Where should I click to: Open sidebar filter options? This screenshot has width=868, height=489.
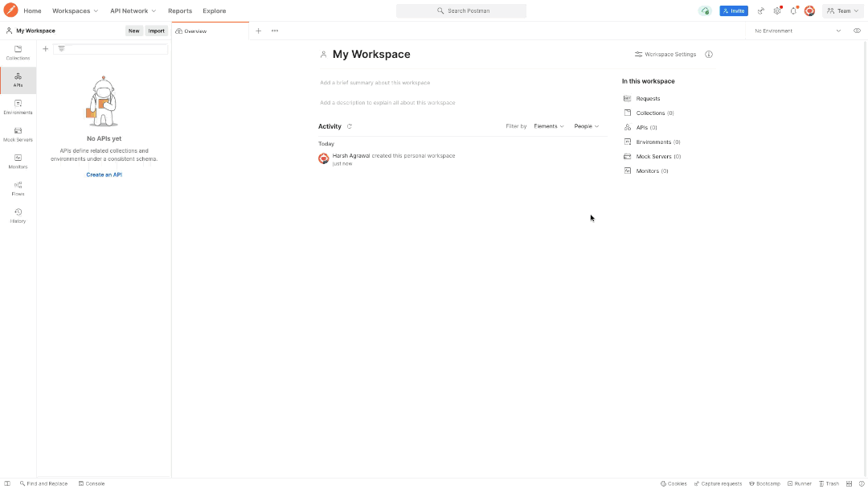[62, 48]
